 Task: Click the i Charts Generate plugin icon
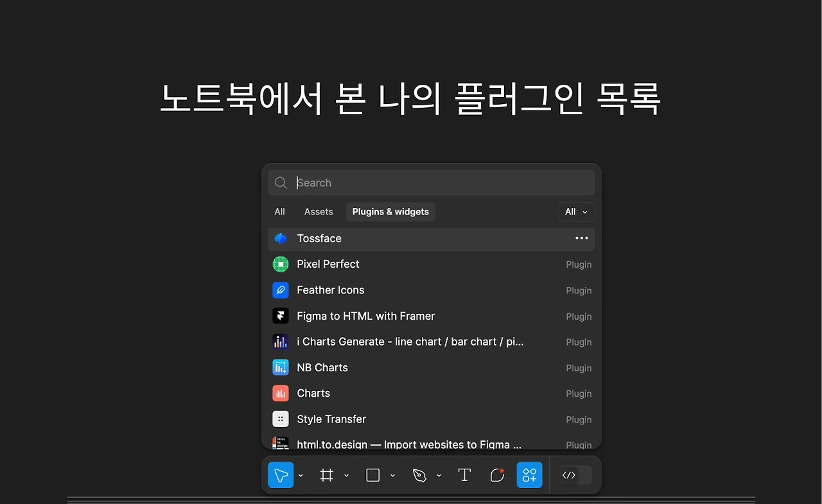[x=281, y=342]
